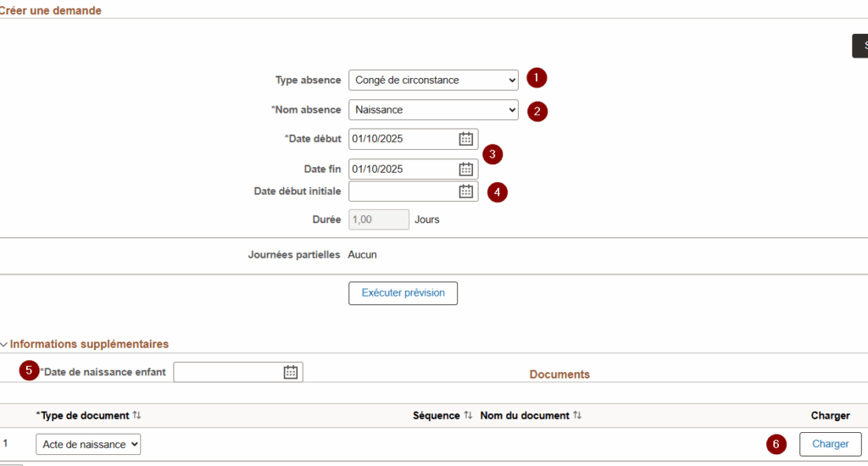This screenshot has height=466, width=868.
Task: Sort by Nom du document column arrows
Action: (577, 415)
